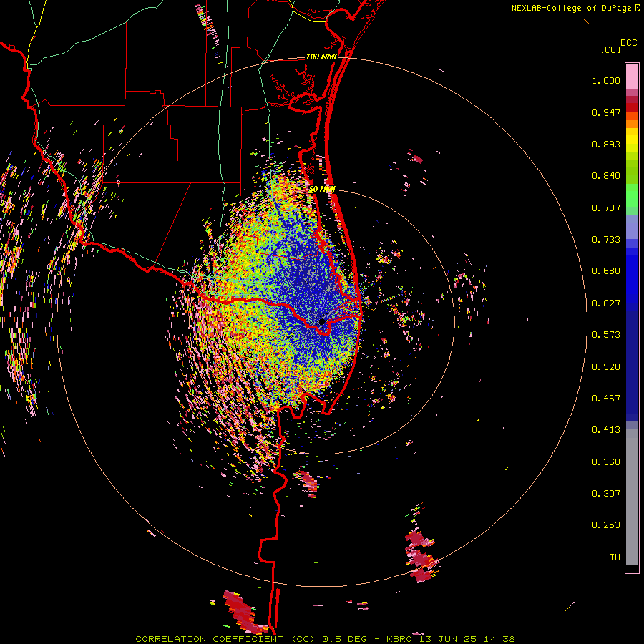Click the 0.680 scale value
644x644 pixels.
606,271
